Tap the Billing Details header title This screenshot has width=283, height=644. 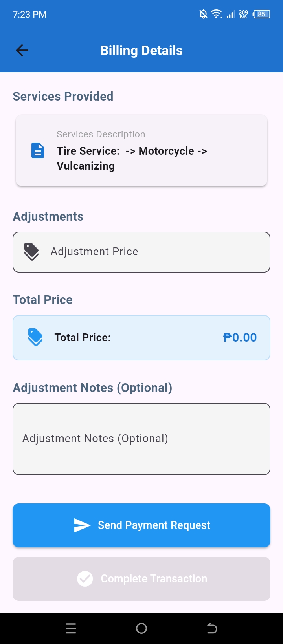coord(141,51)
